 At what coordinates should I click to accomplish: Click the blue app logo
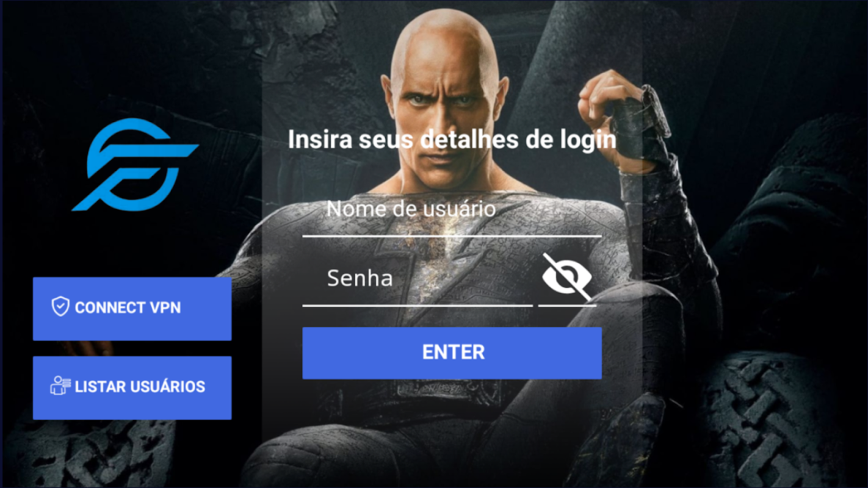135,165
